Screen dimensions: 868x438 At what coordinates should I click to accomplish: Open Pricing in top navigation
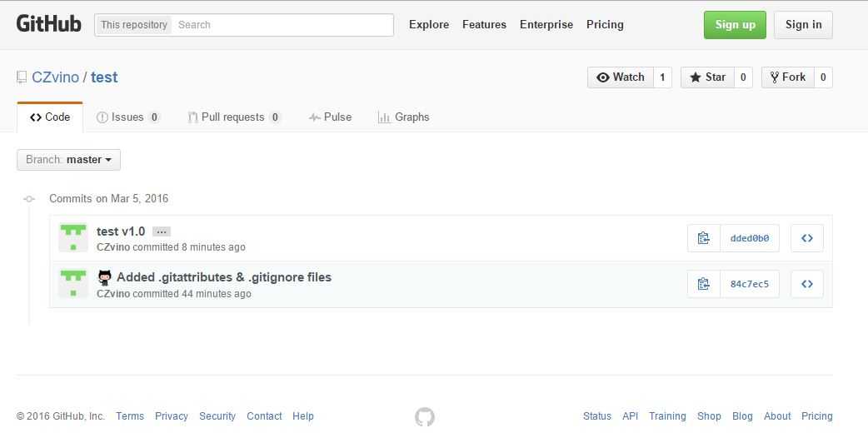(605, 24)
